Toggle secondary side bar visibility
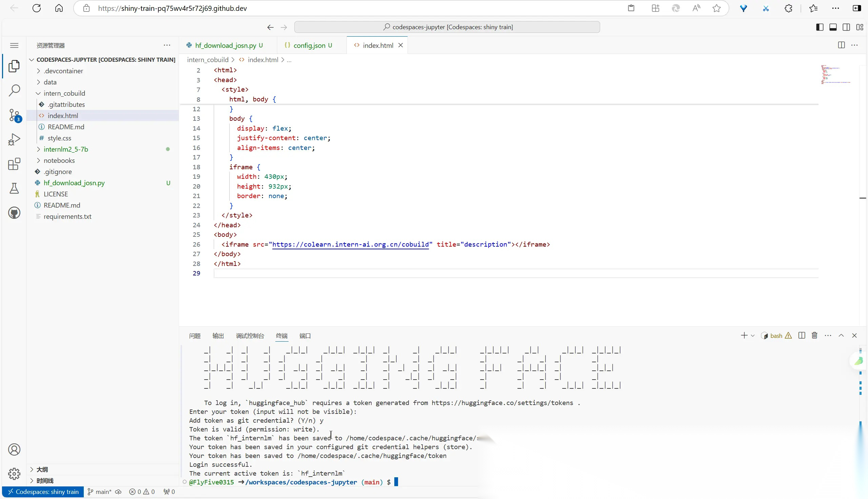The image size is (868, 499). point(846,27)
